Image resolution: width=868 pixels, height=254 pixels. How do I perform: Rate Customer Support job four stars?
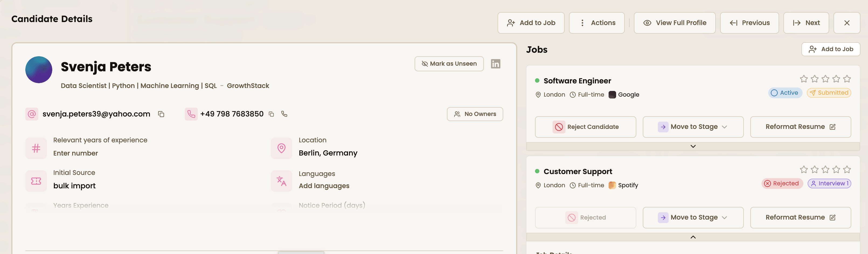tap(836, 169)
